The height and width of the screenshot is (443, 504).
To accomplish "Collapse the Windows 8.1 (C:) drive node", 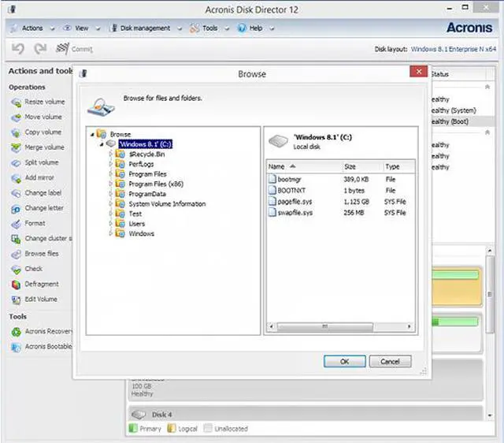I will (102, 144).
